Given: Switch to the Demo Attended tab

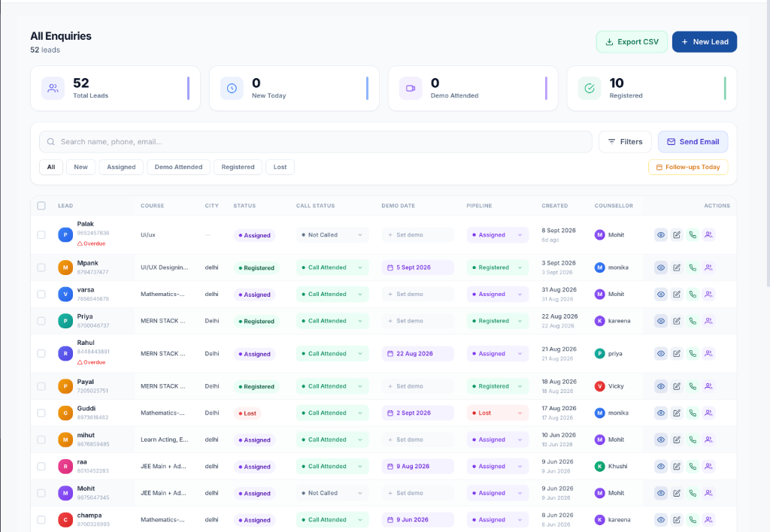Looking at the screenshot, I should (x=178, y=167).
